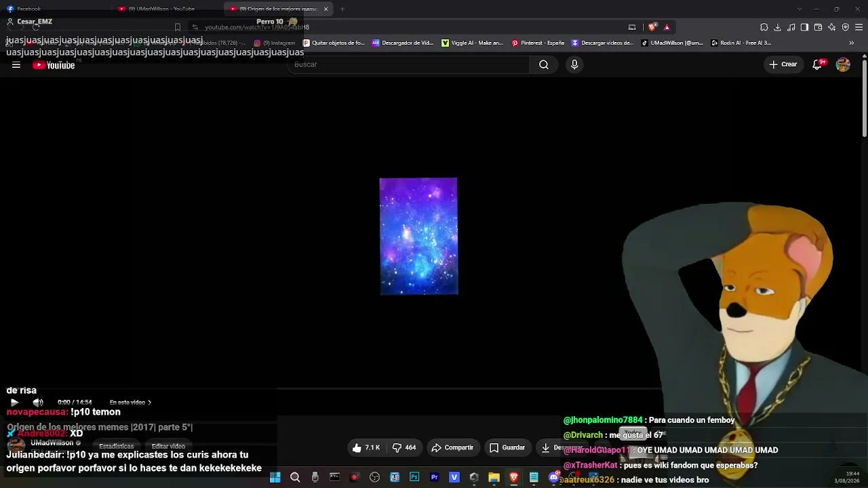The image size is (868, 488).
Task: Click the page vertical scrollbar
Action: [x=865, y=98]
